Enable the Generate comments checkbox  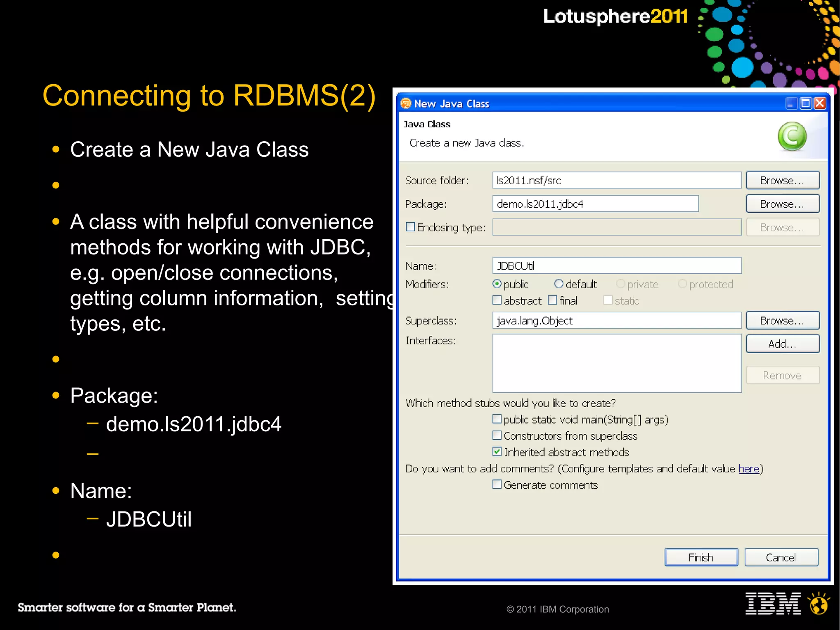[497, 484]
